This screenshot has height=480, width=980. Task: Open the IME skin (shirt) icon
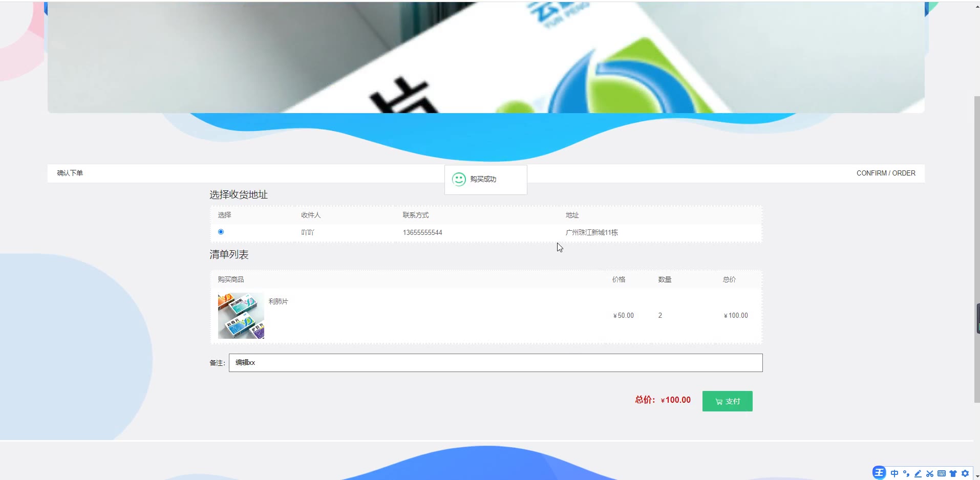(953, 473)
